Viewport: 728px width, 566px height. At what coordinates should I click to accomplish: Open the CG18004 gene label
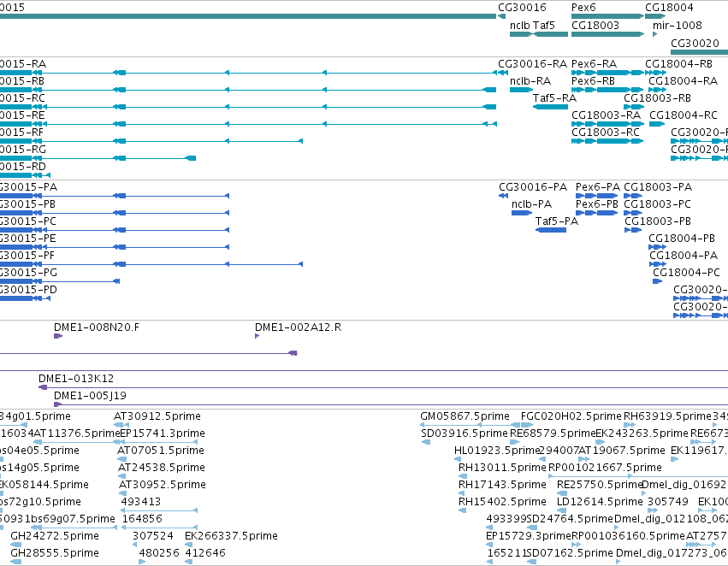tap(669, 8)
